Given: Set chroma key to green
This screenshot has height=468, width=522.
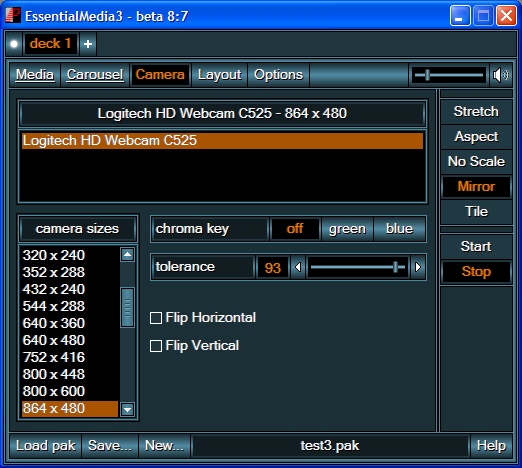Looking at the screenshot, I should [347, 229].
